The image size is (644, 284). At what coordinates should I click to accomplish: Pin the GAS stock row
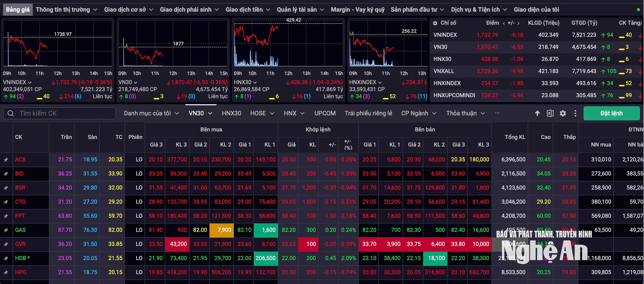[6, 230]
